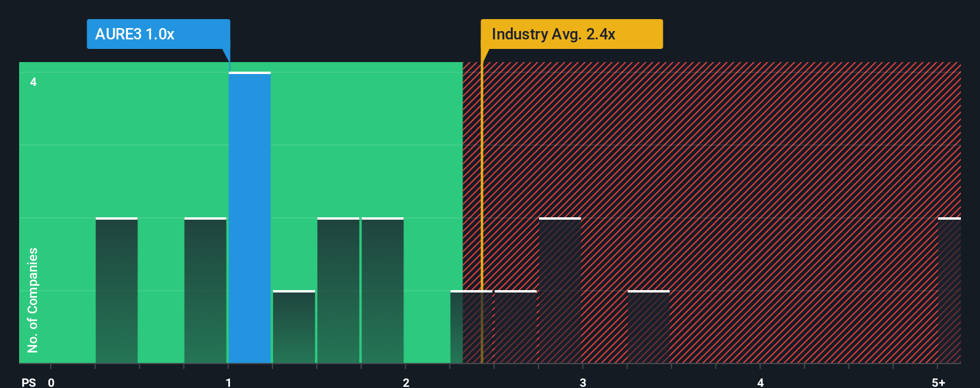Screen dimensions: 980x388
Task: Click the histogram bar between 0 and 1
Action: click(117, 290)
